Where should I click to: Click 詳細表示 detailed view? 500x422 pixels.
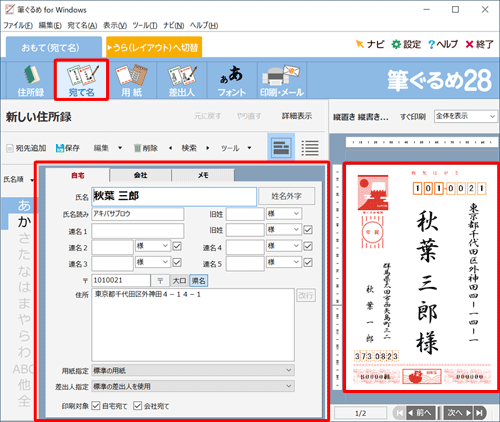point(297,116)
